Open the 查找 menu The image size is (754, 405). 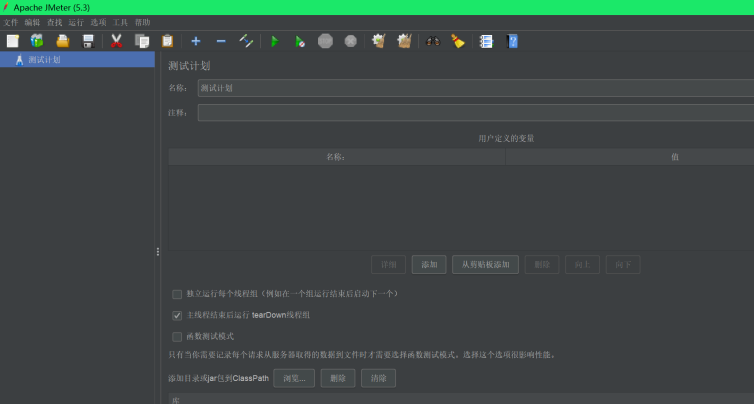[x=54, y=23]
